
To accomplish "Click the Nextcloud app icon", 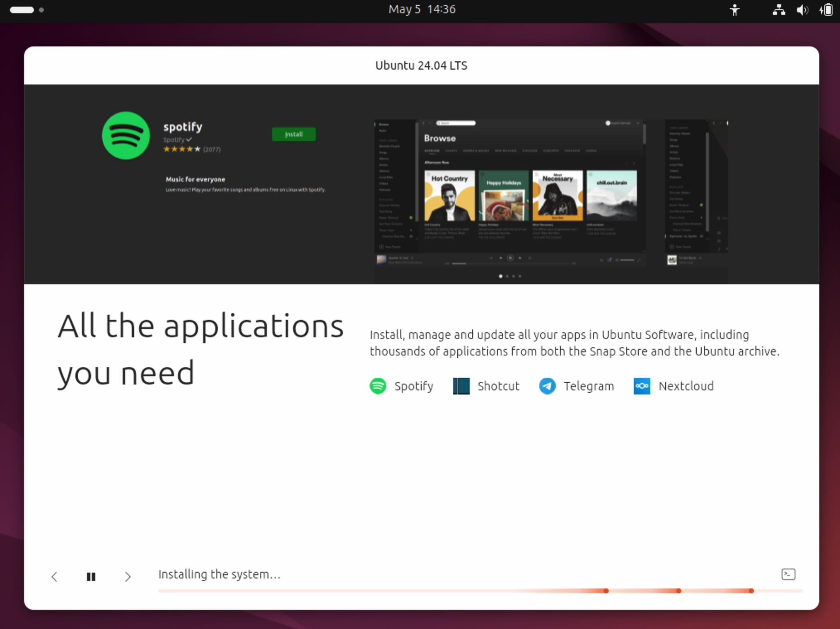I will pos(642,386).
